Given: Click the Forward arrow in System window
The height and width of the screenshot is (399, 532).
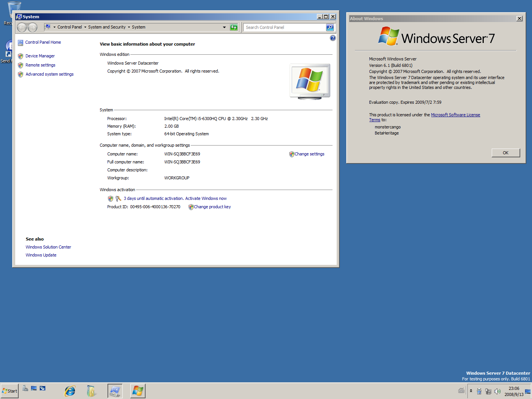Looking at the screenshot, I should pos(33,27).
